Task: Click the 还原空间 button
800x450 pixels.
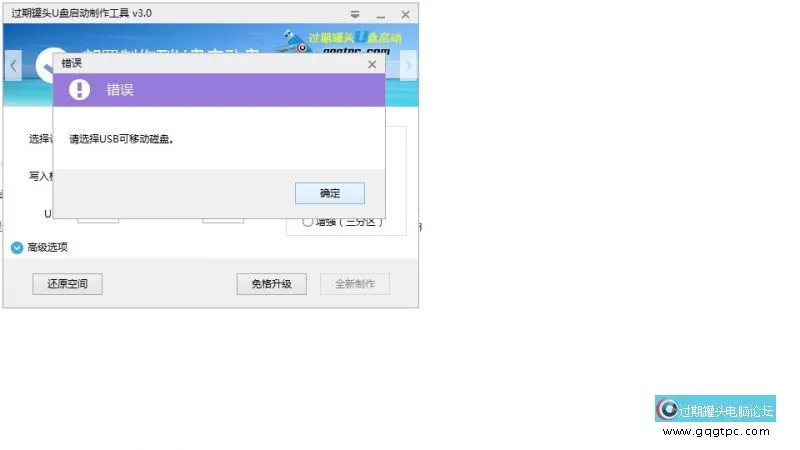Action: [x=67, y=284]
